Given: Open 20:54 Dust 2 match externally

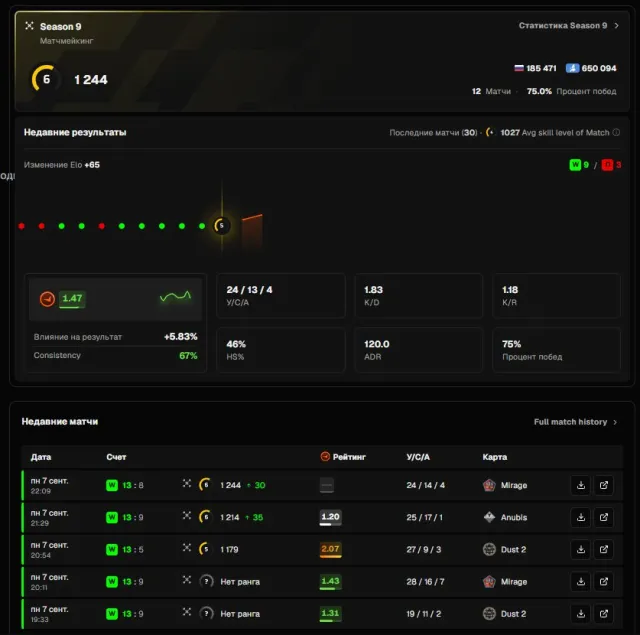Looking at the screenshot, I should coord(604,550).
